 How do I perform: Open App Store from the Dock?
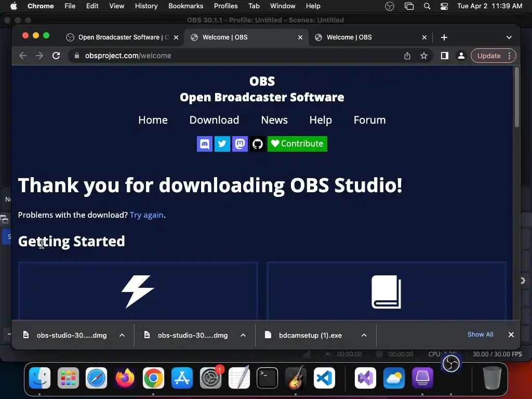point(182,378)
